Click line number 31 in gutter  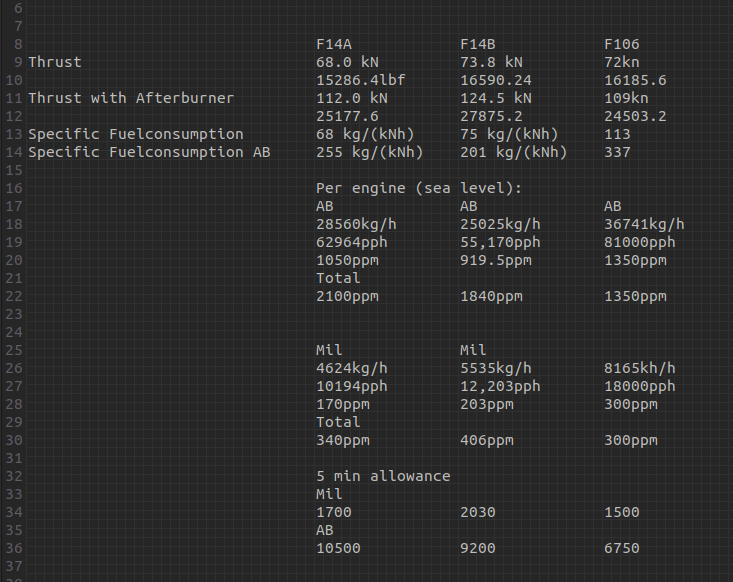click(14, 458)
